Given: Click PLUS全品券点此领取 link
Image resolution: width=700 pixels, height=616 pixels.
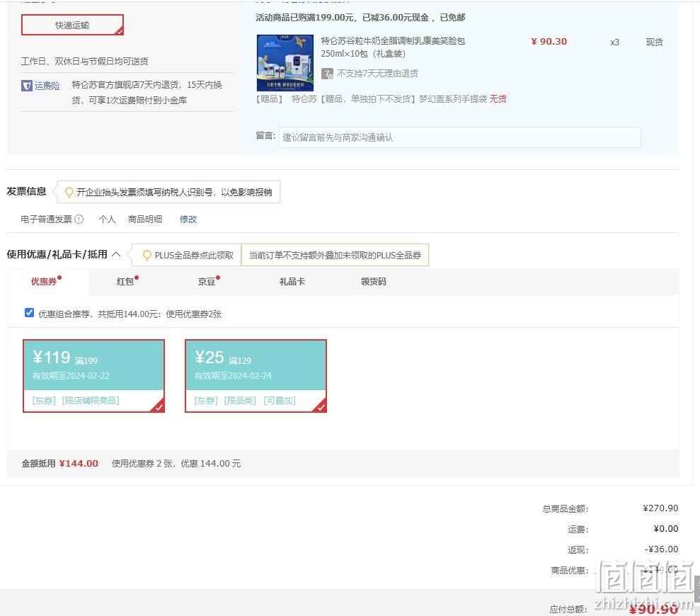Looking at the screenshot, I should point(194,255).
